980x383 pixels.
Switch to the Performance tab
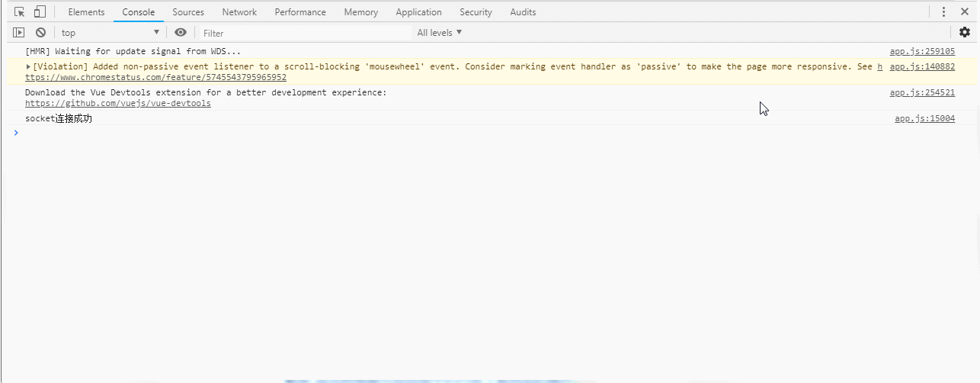tap(300, 12)
